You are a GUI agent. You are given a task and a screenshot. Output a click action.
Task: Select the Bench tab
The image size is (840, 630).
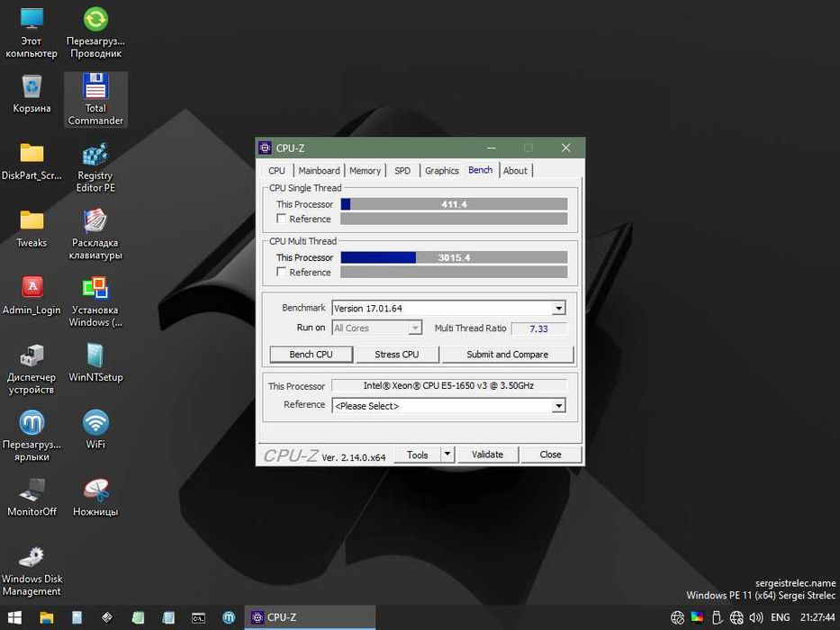(x=481, y=170)
